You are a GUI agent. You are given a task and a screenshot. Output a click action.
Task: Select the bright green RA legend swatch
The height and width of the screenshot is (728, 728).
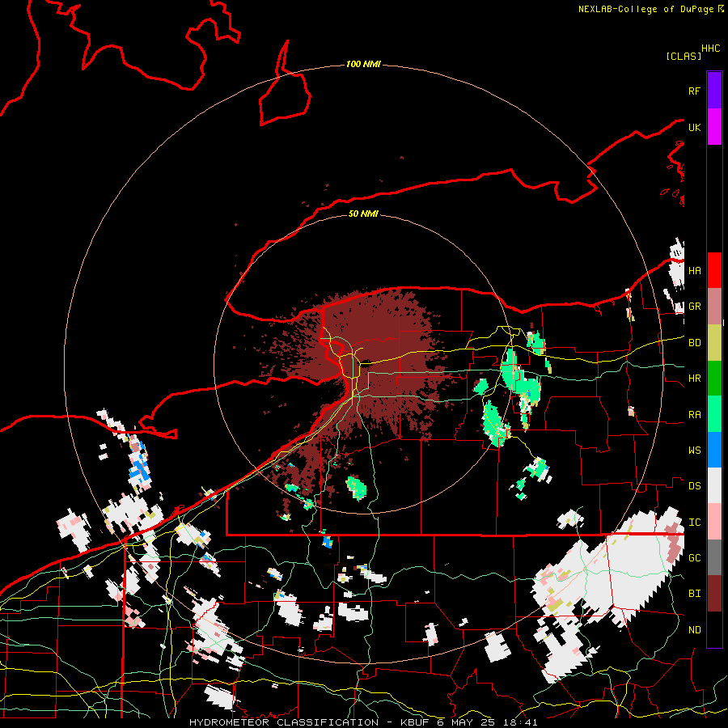[714, 414]
